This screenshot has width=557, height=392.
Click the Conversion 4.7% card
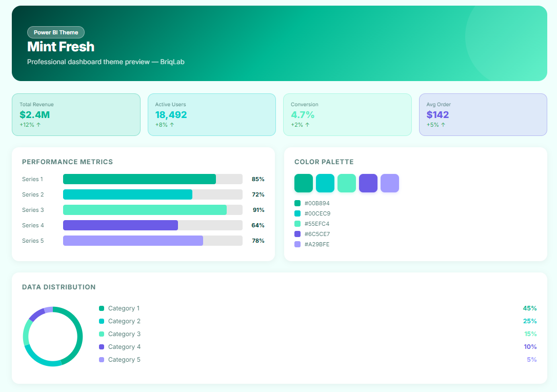pos(347,114)
